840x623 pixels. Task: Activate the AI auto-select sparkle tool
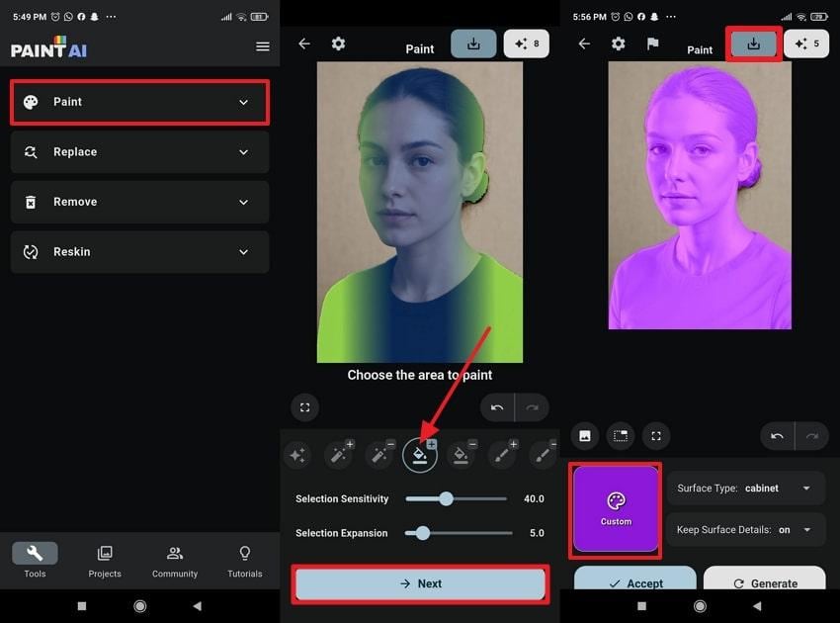(297, 454)
